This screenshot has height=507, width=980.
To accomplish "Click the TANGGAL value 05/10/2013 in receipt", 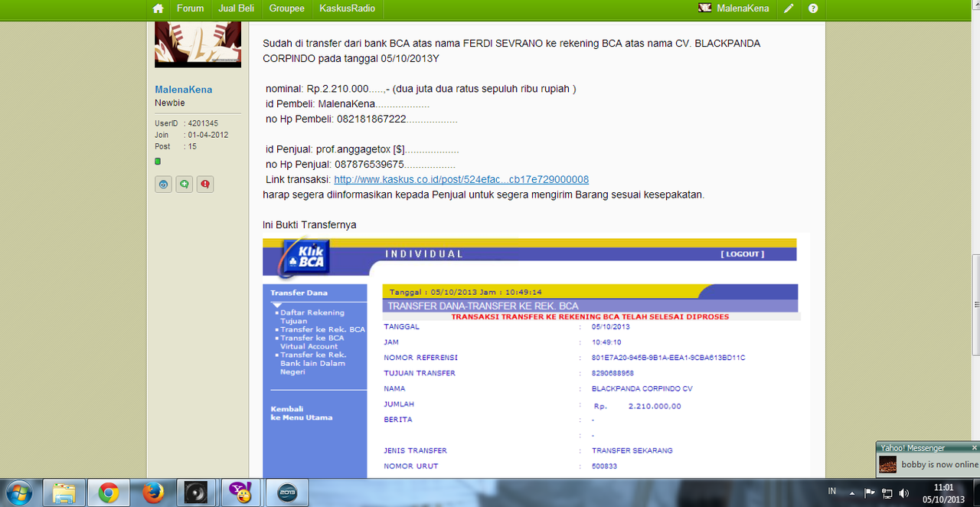I will pyautogui.click(x=609, y=327).
